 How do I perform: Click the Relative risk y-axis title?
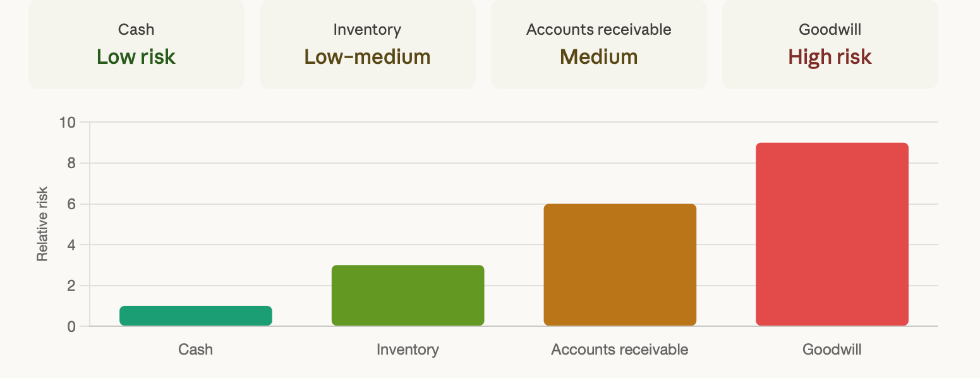click(42, 224)
